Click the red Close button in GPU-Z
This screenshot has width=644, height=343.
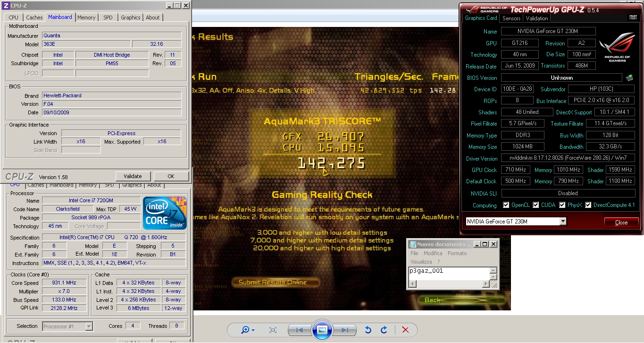point(621,222)
